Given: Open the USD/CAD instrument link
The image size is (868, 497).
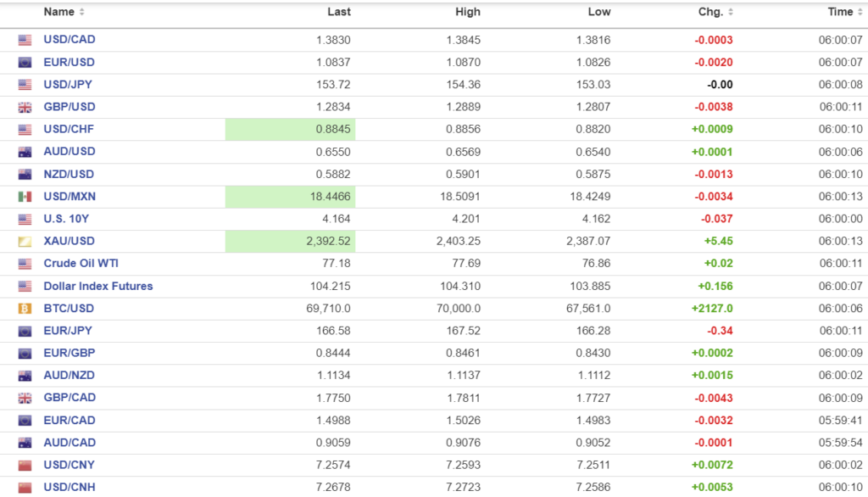Looking at the screenshot, I should [x=70, y=40].
